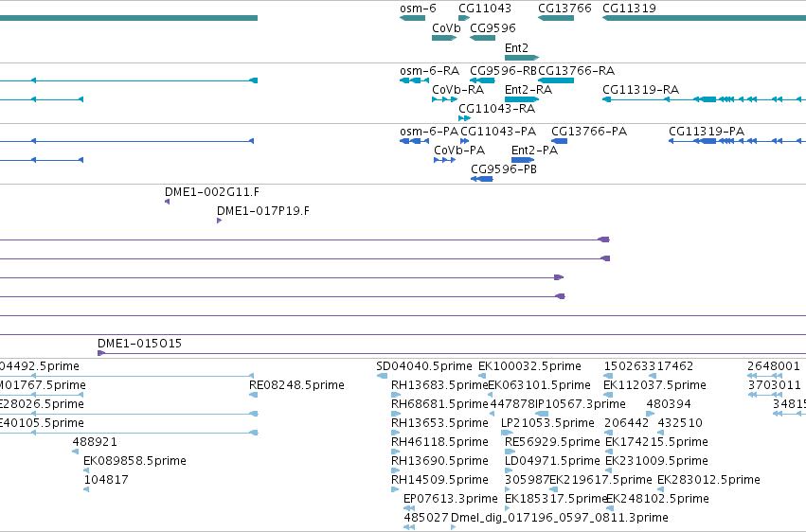Image resolution: width=806 pixels, height=532 pixels.
Task: Select the CG13766-RA transcript bar
Action: pyautogui.click(x=556, y=80)
